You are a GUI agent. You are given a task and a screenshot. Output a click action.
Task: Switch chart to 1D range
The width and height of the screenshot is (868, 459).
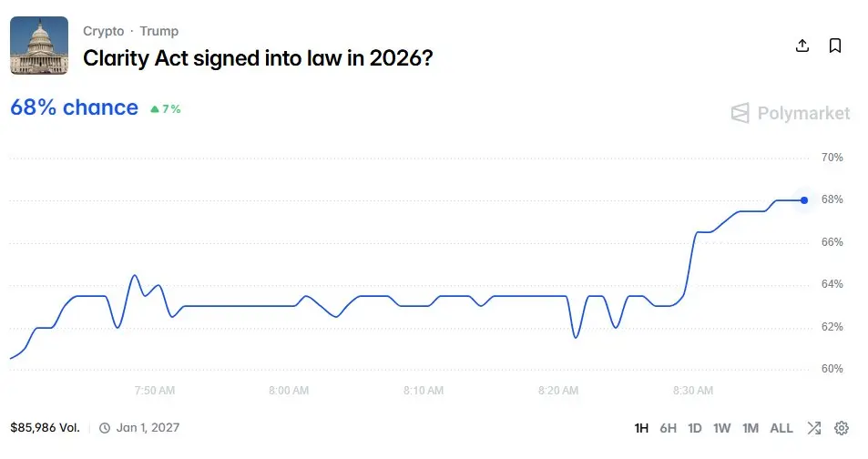pos(695,428)
